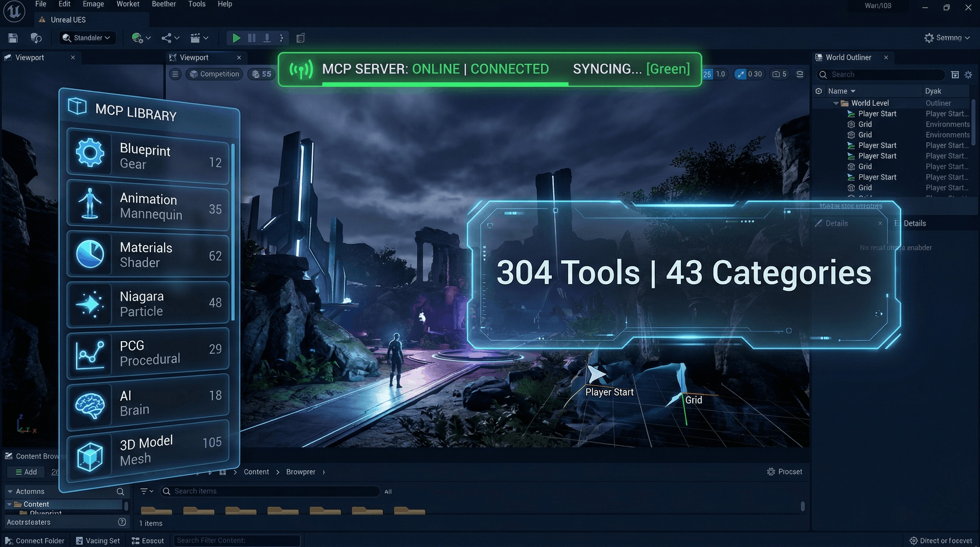Sort outliner by Name column
Viewport: 980px width, 547px height.
tap(842, 91)
